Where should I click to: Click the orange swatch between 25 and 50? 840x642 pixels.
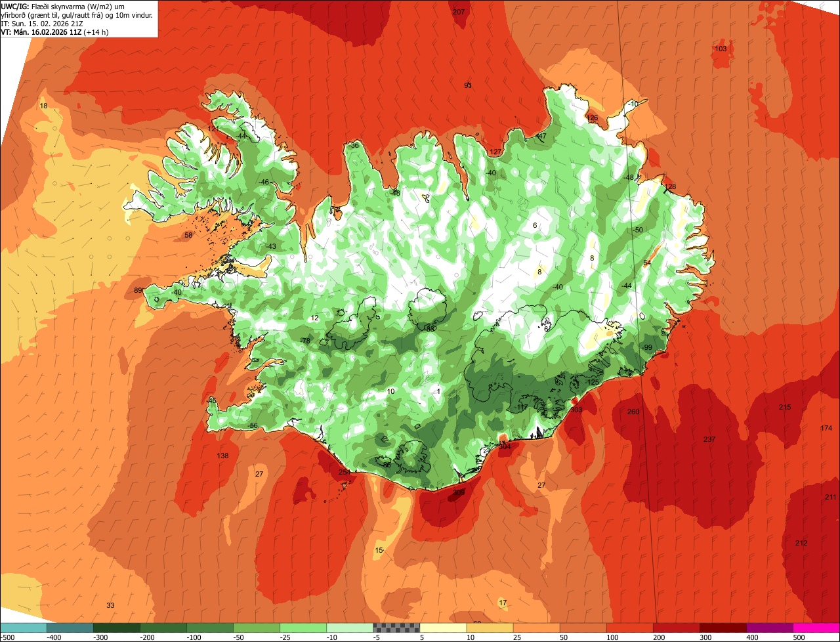[x=536, y=628]
